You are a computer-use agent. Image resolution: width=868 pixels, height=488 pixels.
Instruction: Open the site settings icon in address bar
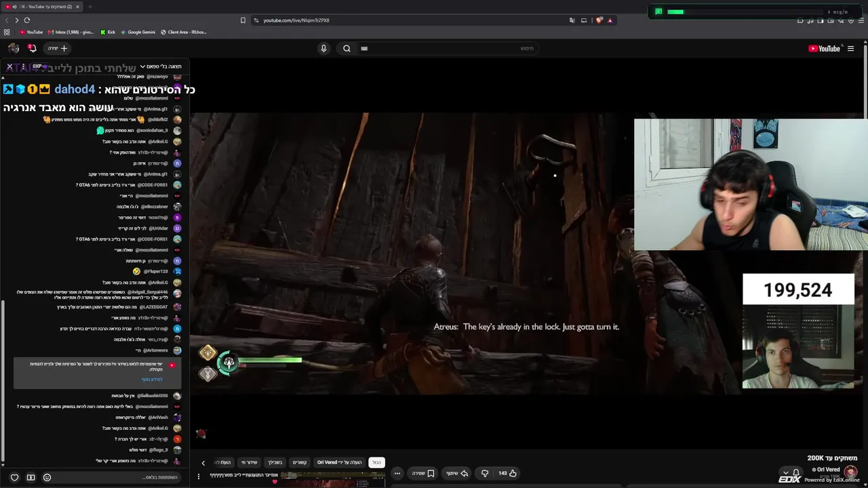pyautogui.click(x=256, y=20)
